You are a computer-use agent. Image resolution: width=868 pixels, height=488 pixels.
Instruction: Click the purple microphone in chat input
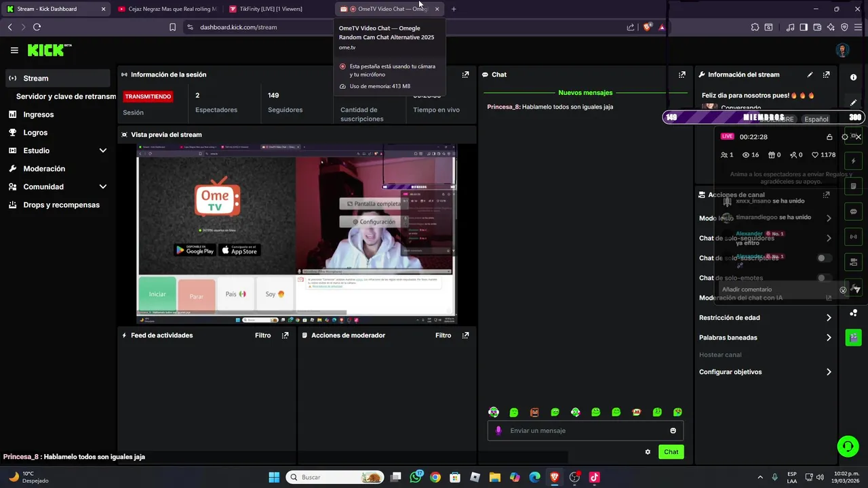(499, 430)
